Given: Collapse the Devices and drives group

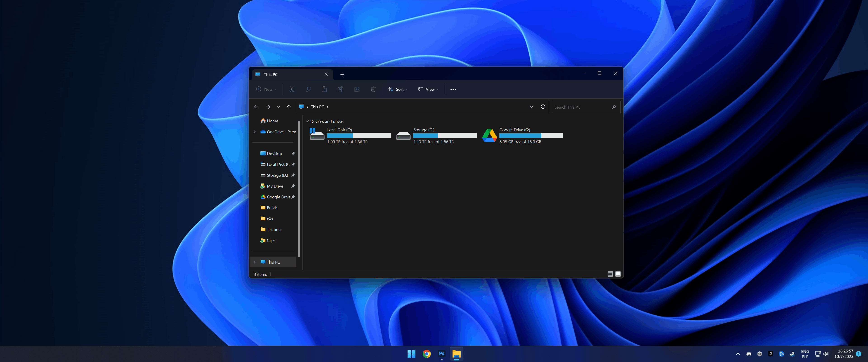Looking at the screenshot, I should pyautogui.click(x=307, y=121).
